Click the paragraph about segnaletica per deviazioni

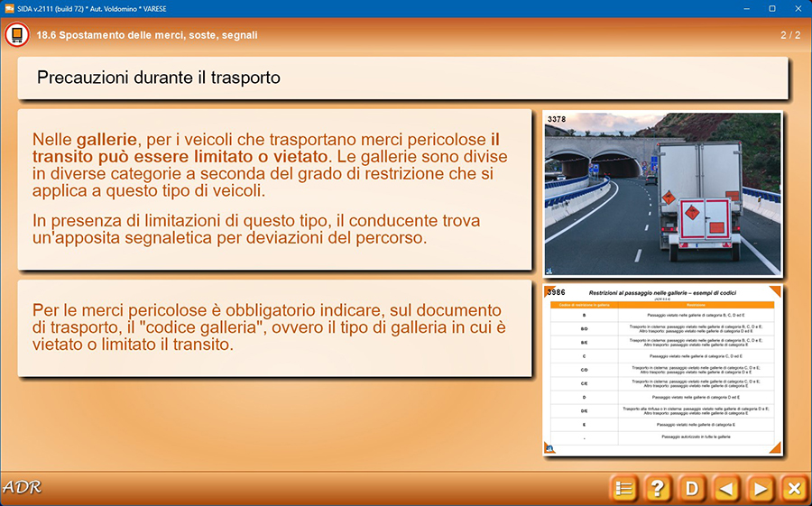[x=256, y=229]
